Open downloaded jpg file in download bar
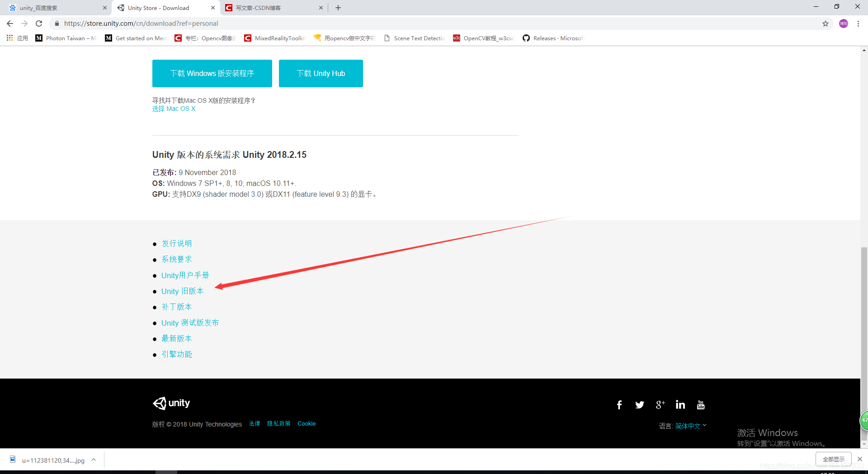 tap(47, 460)
